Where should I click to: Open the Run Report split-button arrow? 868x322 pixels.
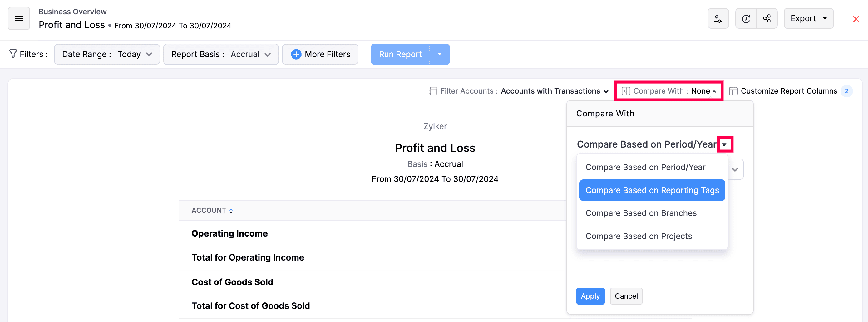[440, 54]
